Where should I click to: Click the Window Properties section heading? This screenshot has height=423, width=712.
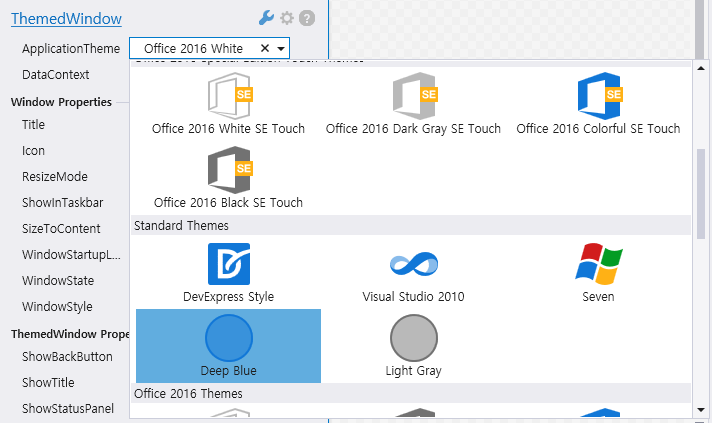click(x=61, y=102)
